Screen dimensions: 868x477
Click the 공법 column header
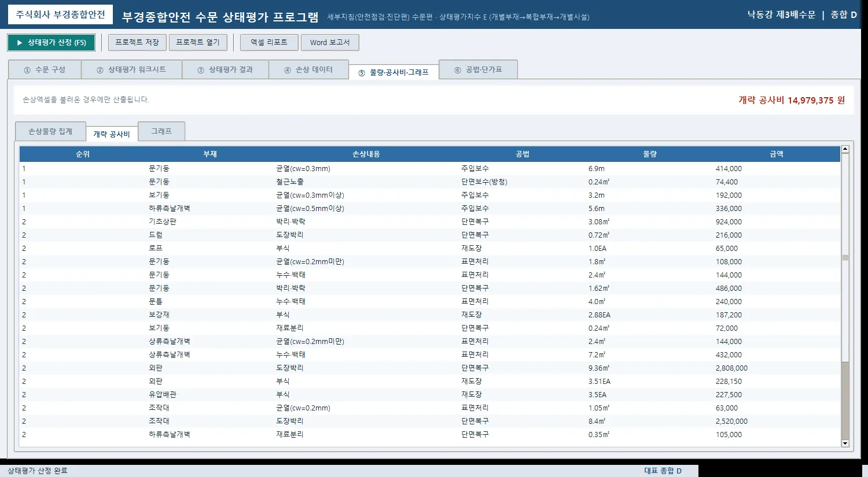click(x=523, y=154)
